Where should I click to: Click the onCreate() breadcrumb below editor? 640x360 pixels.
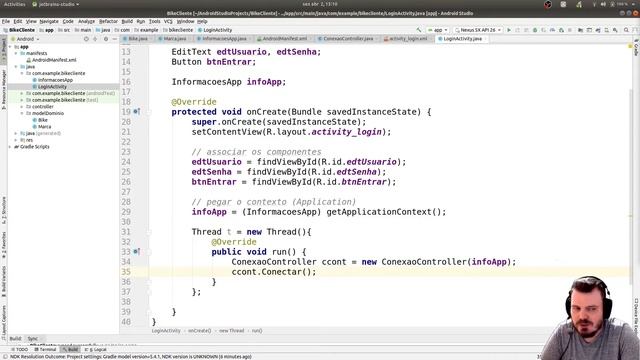200,331
